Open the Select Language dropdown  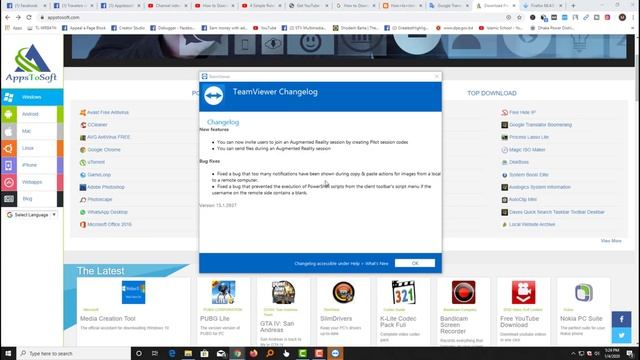[x=31, y=215]
